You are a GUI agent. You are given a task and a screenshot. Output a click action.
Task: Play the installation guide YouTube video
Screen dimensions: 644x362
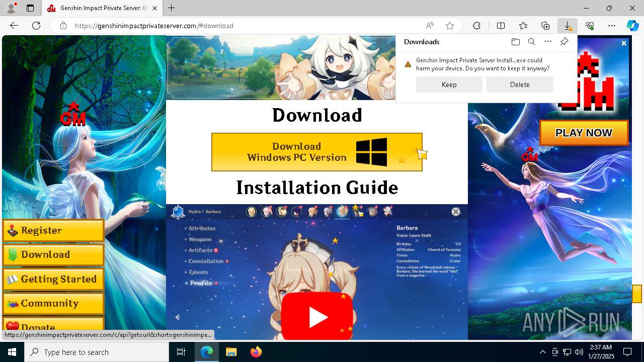pyautogui.click(x=318, y=317)
